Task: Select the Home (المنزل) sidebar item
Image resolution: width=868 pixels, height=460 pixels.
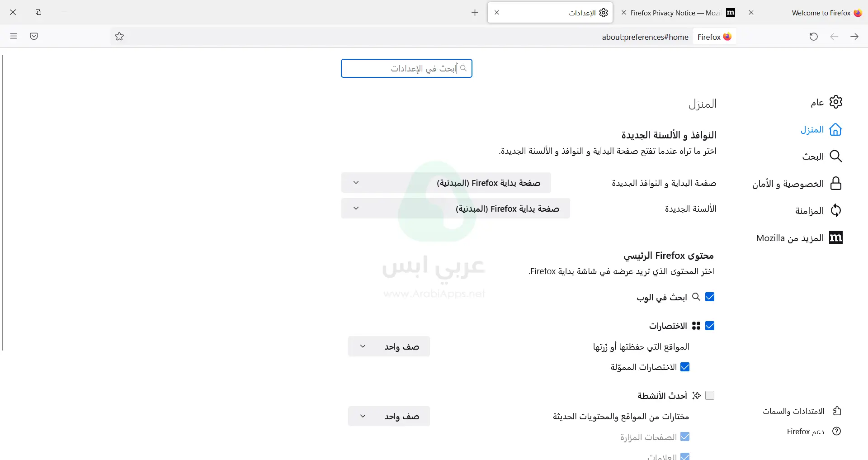Action: (812, 129)
